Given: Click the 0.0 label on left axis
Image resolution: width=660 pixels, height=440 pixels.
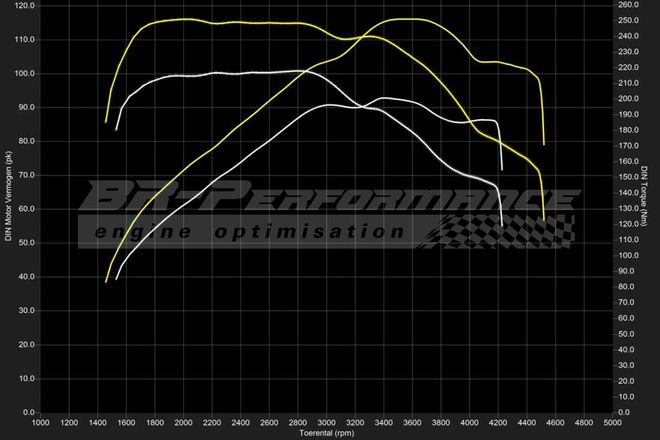Looking at the screenshot, I should (x=30, y=412).
